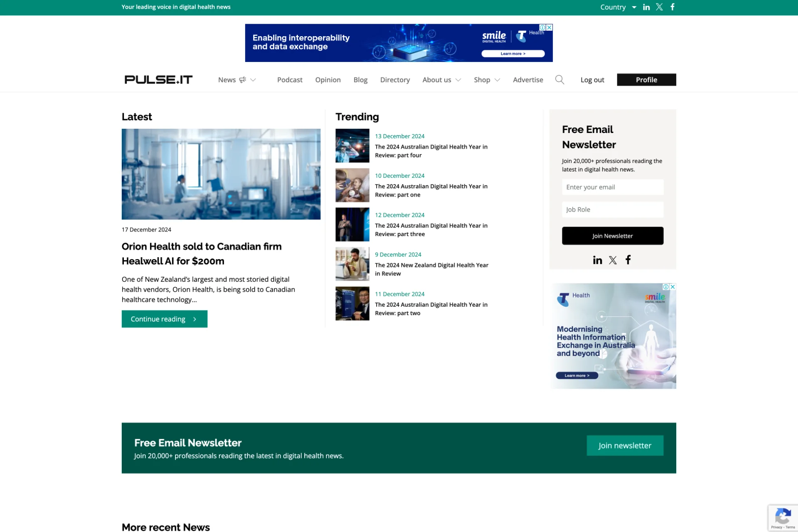This screenshot has width=798, height=532.
Task: Open the site search magnifier icon
Action: pyautogui.click(x=559, y=79)
